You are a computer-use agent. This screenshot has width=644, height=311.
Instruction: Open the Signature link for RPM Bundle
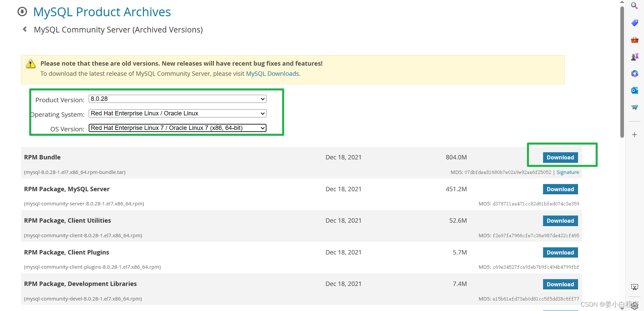(x=568, y=172)
